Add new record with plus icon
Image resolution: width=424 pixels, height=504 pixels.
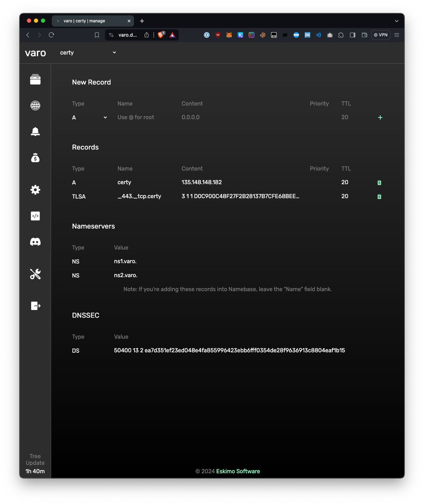380,118
